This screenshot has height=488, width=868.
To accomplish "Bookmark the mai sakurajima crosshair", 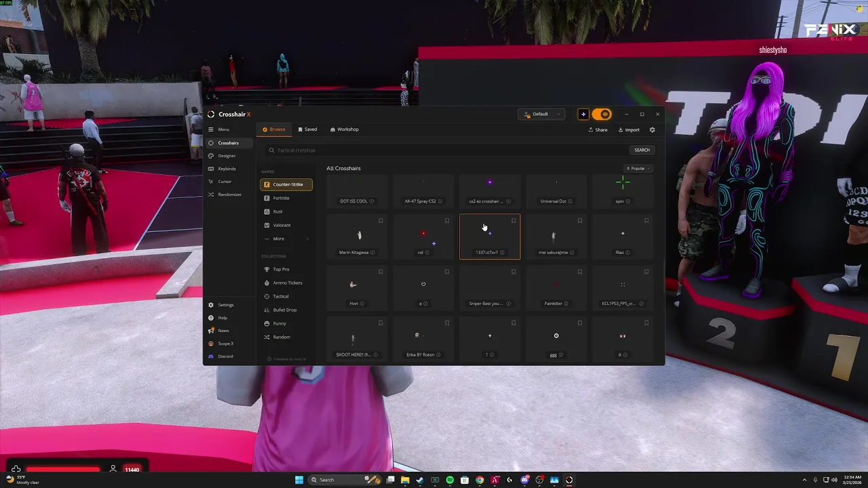I will pyautogui.click(x=580, y=221).
